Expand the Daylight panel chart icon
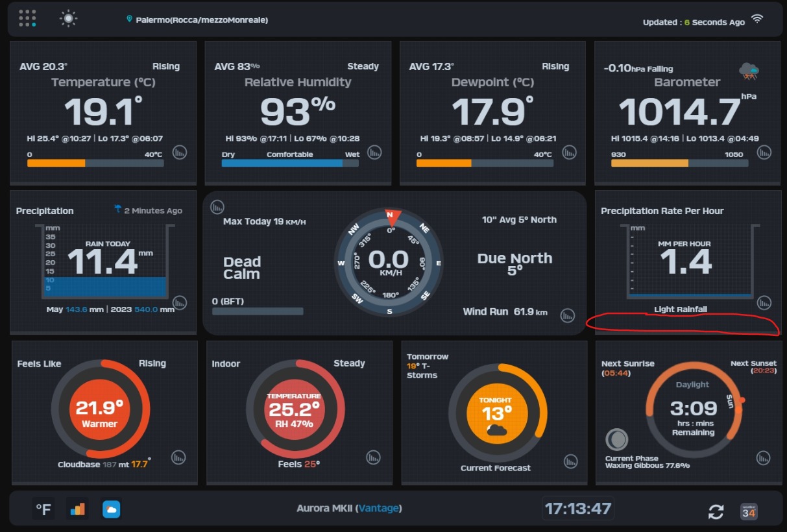The width and height of the screenshot is (787, 532). [763, 458]
